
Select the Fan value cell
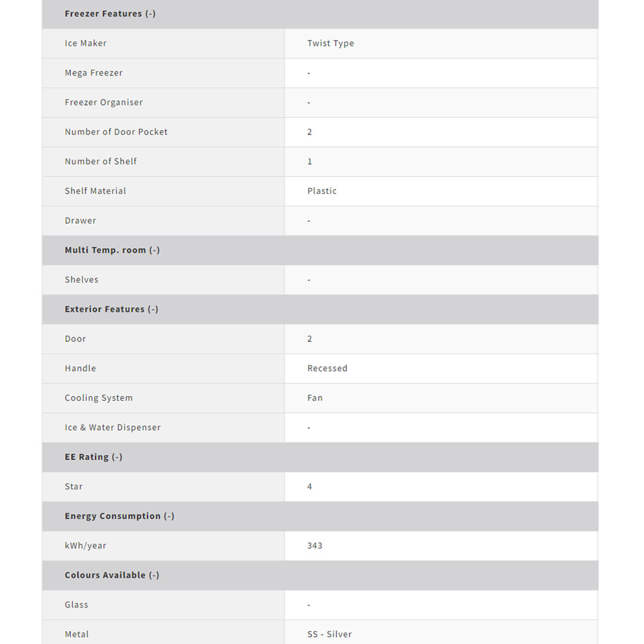click(315, 398)
